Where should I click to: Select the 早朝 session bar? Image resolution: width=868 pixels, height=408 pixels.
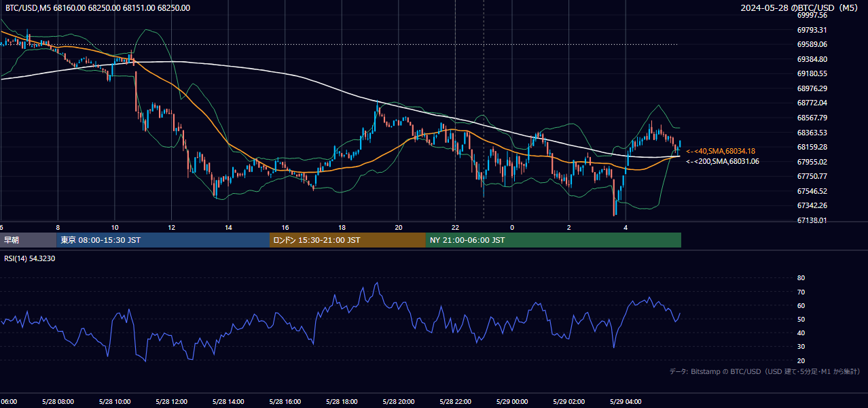(29, 240)
